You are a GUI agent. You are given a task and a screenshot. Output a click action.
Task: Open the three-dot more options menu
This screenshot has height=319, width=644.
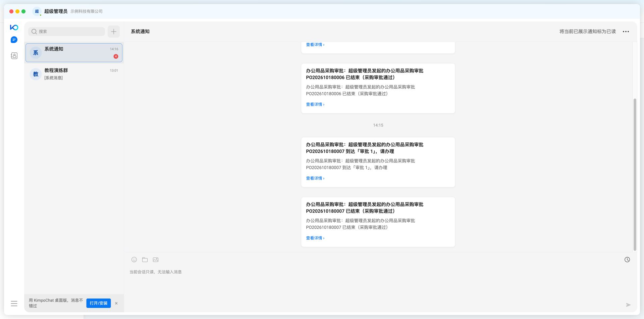click(x=626, y=32)
